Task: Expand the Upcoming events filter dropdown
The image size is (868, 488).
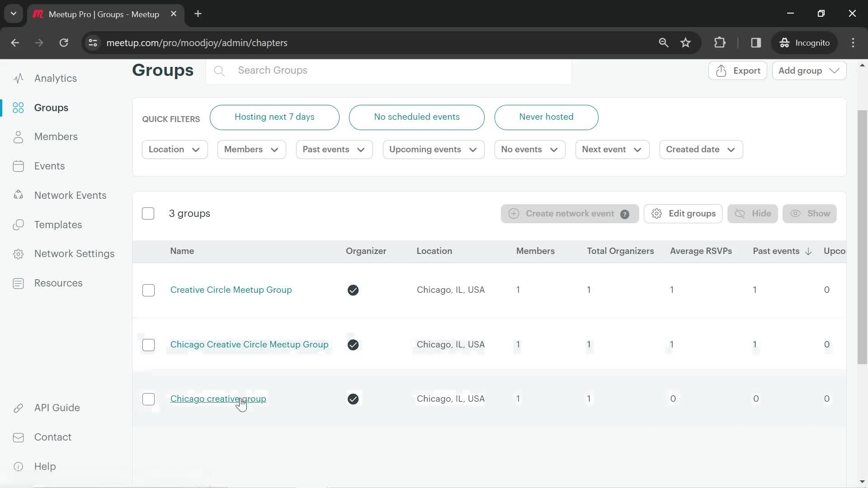Action: tap(433, 149)
